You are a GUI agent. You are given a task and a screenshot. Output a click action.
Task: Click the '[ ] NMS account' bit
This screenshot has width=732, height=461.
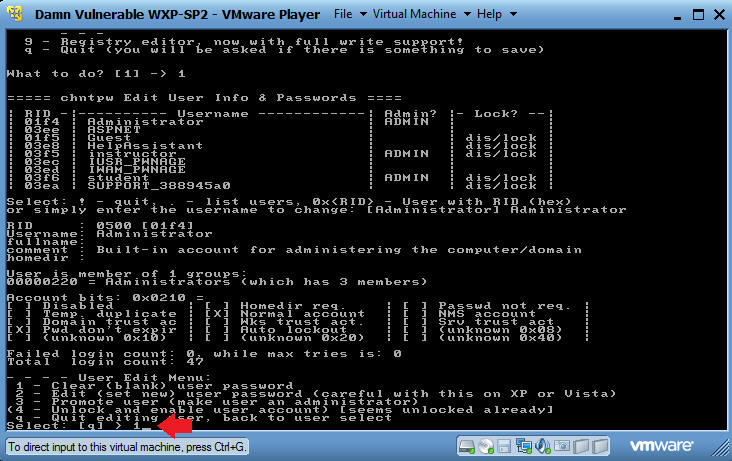pyautogui.click(x=469, y=314)
